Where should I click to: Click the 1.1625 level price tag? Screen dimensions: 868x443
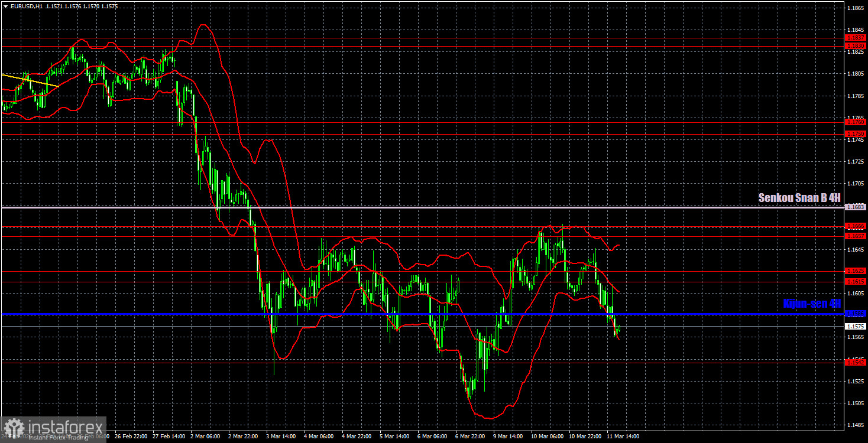pos(856,271)
